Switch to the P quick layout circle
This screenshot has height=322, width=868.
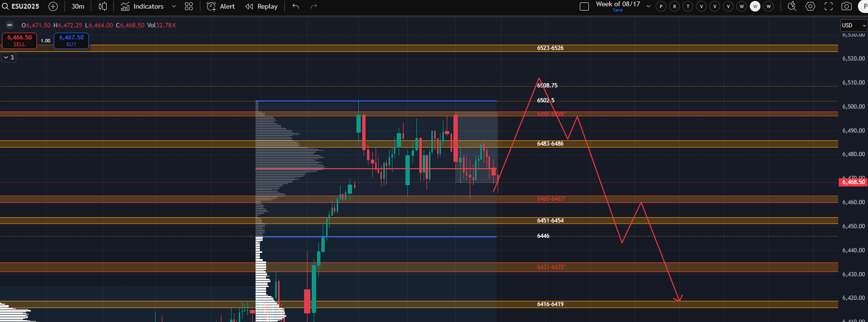(x=661, y=6)
